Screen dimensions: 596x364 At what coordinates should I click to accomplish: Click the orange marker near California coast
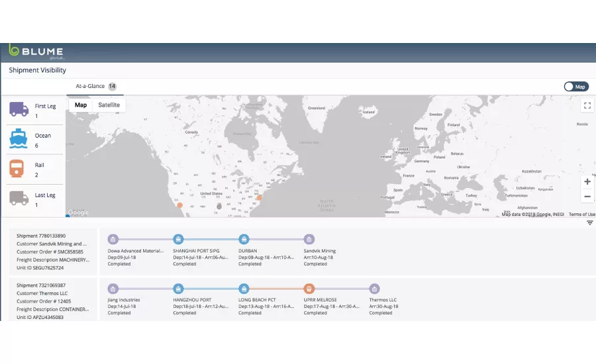179,205
